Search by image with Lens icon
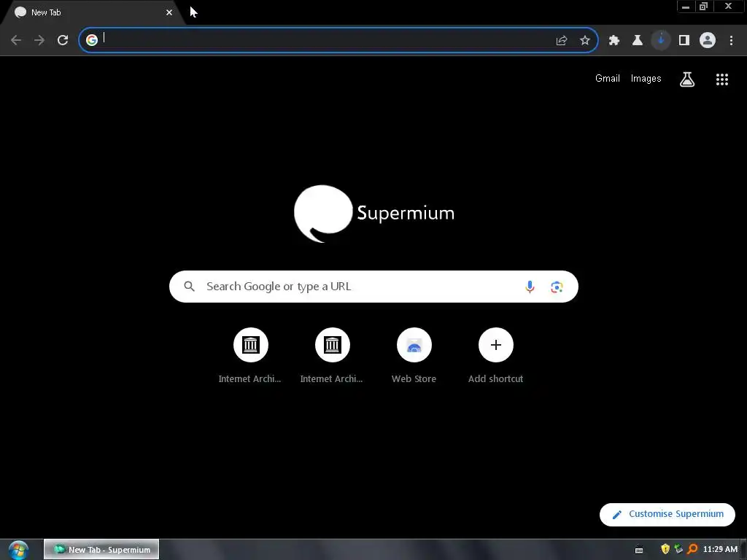The height and width of the screenshot is (560, 747). 557,287
